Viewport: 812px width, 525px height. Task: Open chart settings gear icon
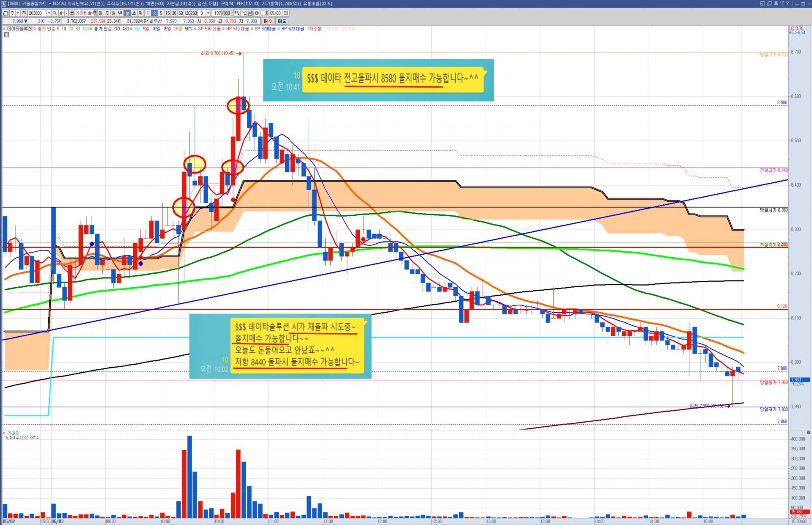[x=257, y=13]
